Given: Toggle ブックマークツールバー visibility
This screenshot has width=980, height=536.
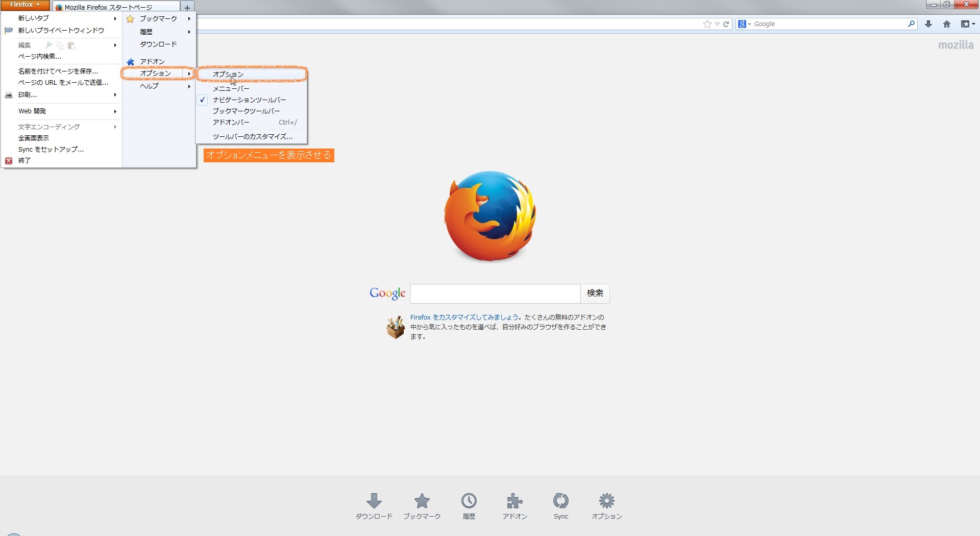Looking at the screenshot, I should coord(252,111).
